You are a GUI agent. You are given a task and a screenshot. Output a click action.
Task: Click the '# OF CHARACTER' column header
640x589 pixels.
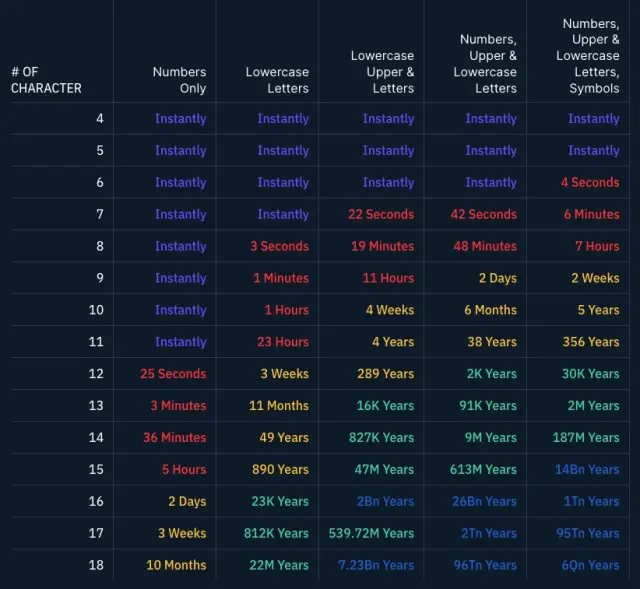click(x=46, y=80)
